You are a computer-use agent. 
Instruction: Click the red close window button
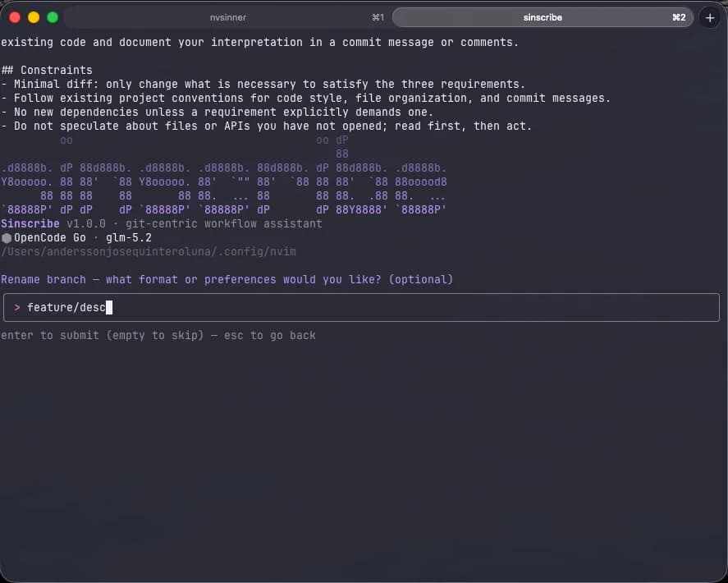tap(15, 17)
